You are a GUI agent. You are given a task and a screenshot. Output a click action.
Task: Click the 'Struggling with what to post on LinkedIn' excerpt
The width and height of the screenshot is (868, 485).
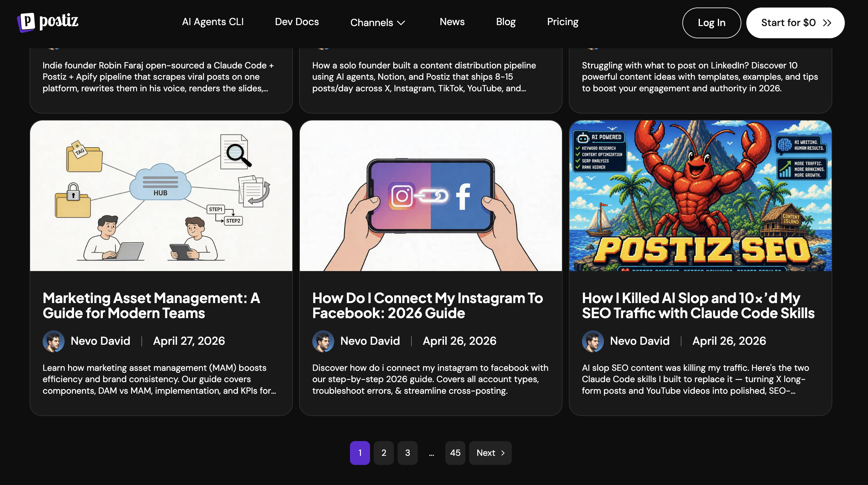700,77
